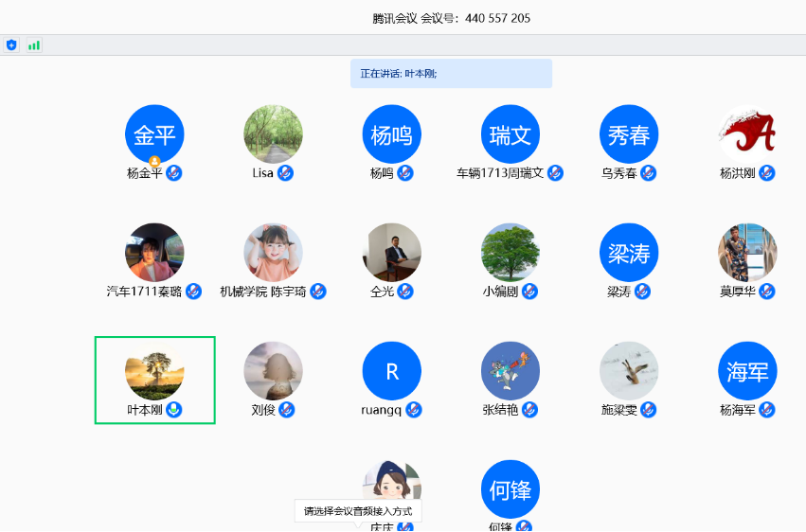The image size is (806, 532).
Task: Click the orange host badge on 金平 avatar
Action: 154,162
